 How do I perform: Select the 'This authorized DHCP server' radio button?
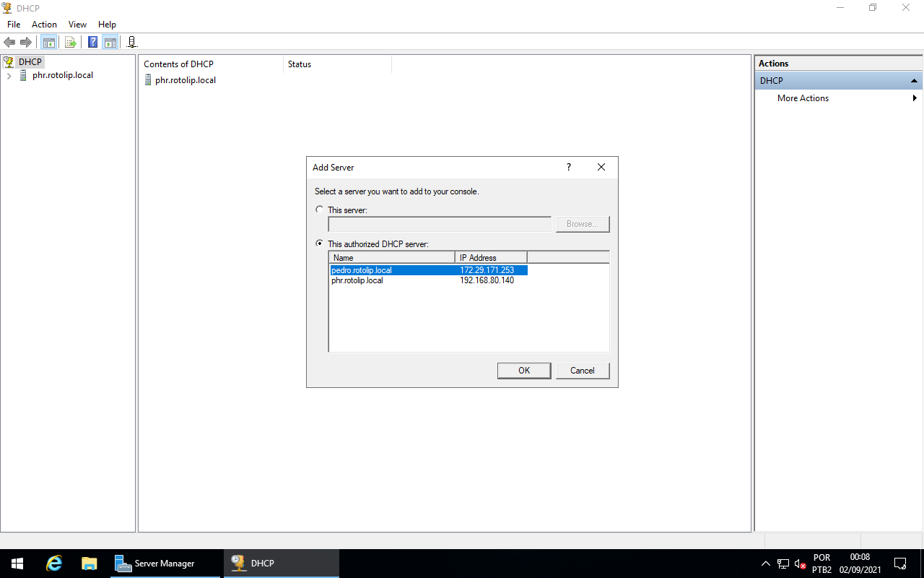[x=320, y=243]
